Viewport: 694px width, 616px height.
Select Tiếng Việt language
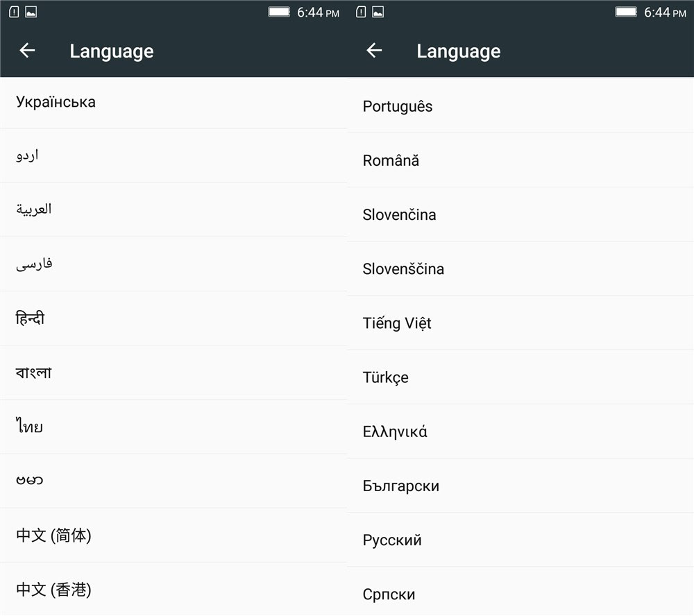tap(520, 323)
